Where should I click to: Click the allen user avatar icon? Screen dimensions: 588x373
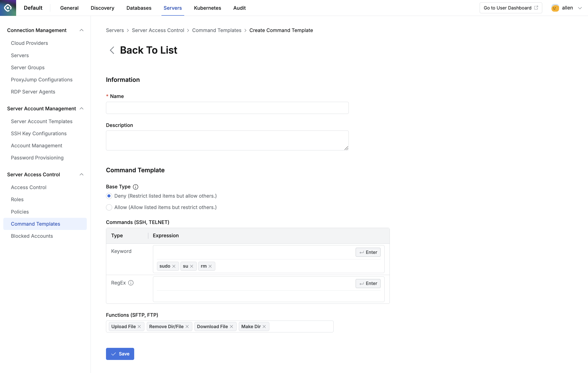[555, 8]
